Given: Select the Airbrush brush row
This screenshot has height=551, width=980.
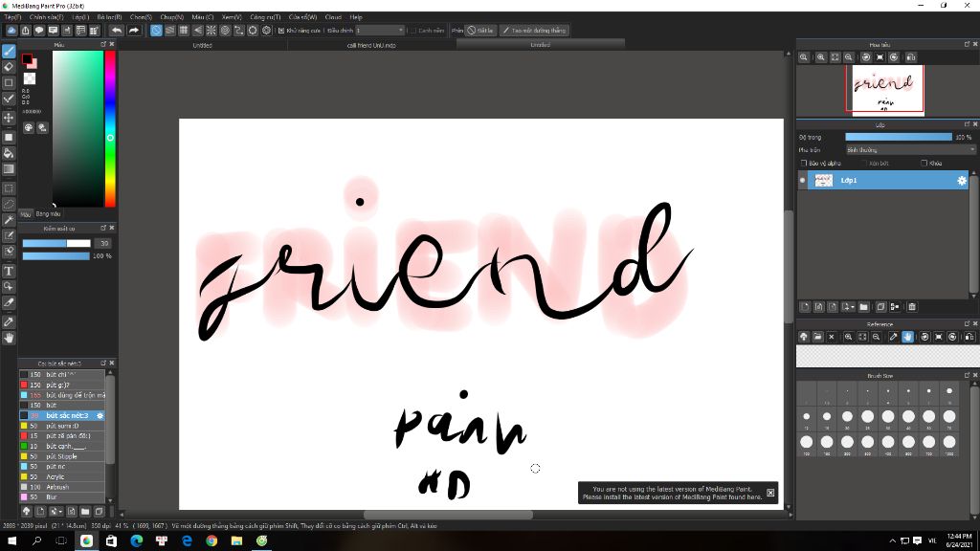Looking at the screenshot, I should [62, 487].
